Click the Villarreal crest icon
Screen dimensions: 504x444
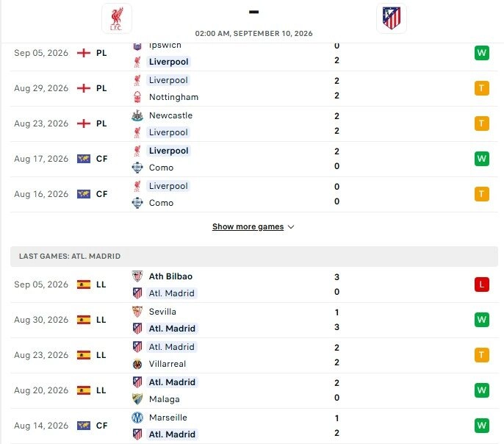coord(137,364)
